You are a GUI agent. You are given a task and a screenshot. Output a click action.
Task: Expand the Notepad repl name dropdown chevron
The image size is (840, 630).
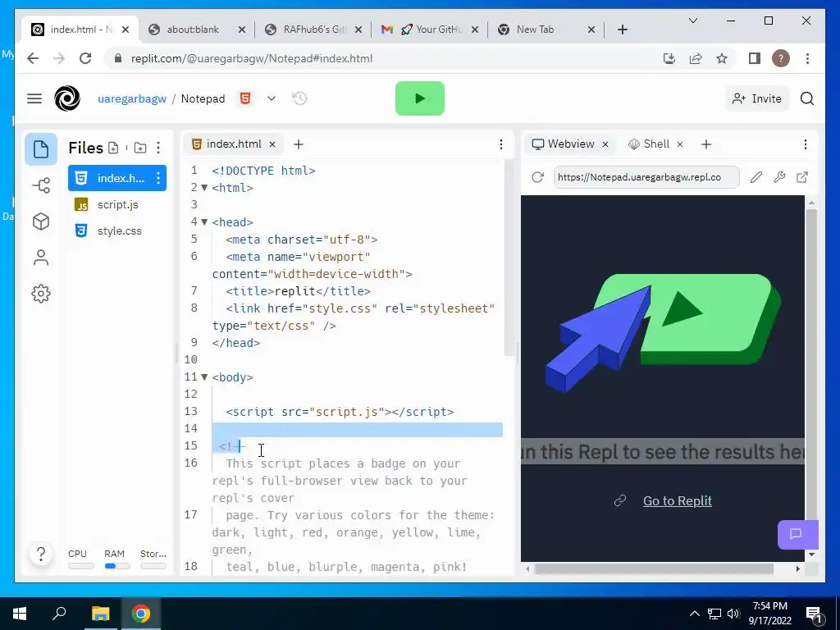coord(272,98)
